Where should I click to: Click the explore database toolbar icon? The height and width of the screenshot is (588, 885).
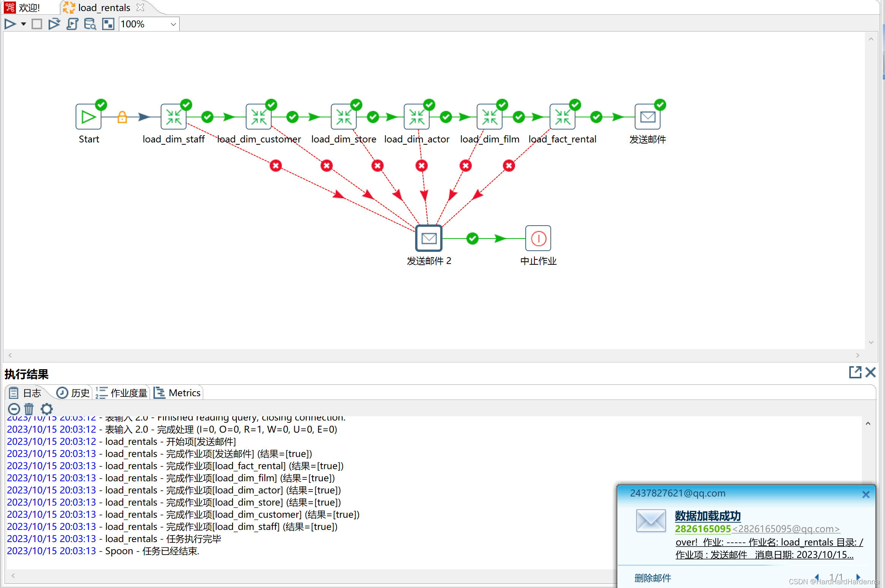(90, 24)
